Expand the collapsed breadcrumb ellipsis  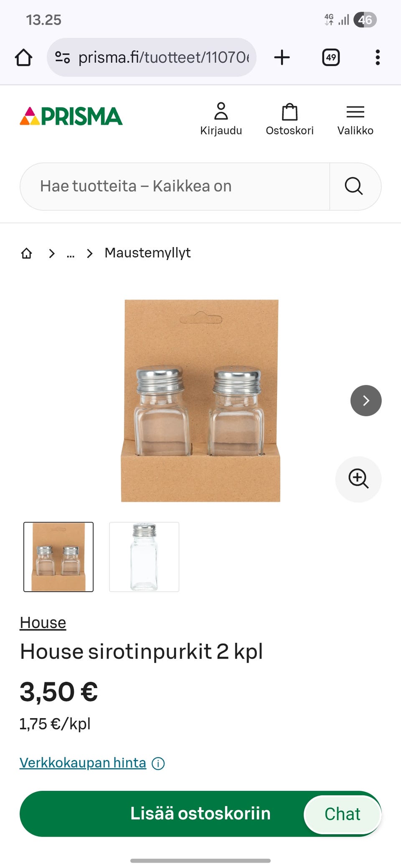(71, 253)
